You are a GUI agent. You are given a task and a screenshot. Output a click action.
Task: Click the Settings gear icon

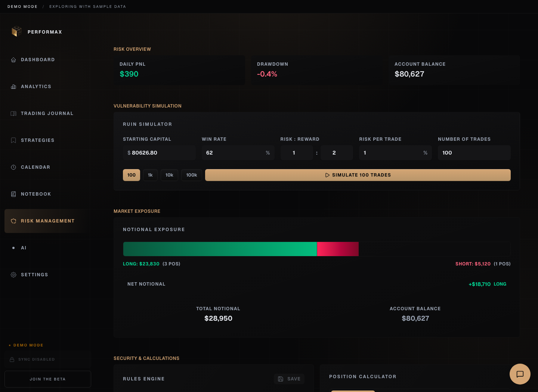click(x=13, y=275)
